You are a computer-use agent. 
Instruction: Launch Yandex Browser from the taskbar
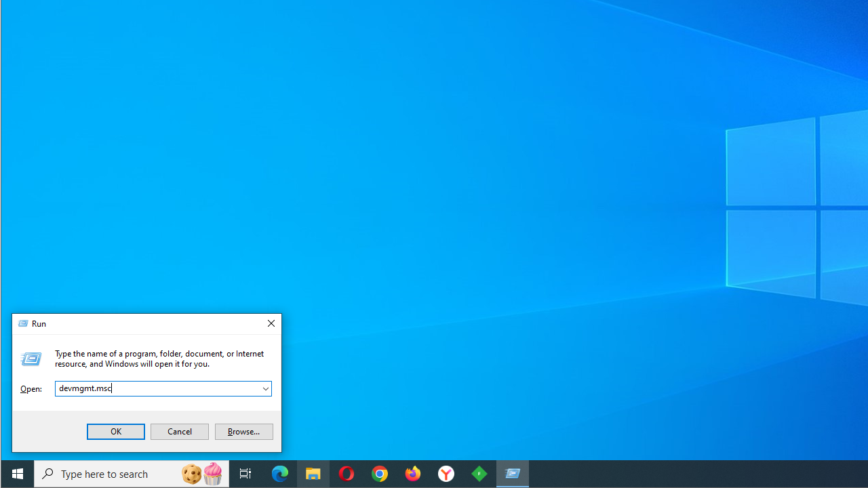coord(446,473)
